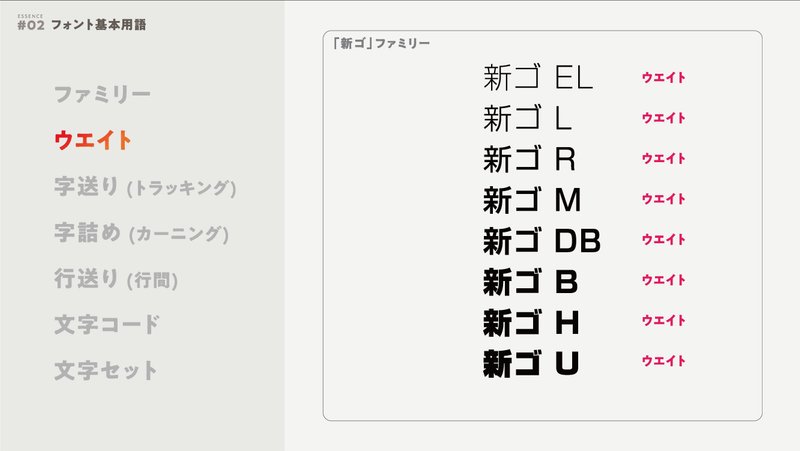
Task: Click the 新ゴ M font sample
Action: 532,199
